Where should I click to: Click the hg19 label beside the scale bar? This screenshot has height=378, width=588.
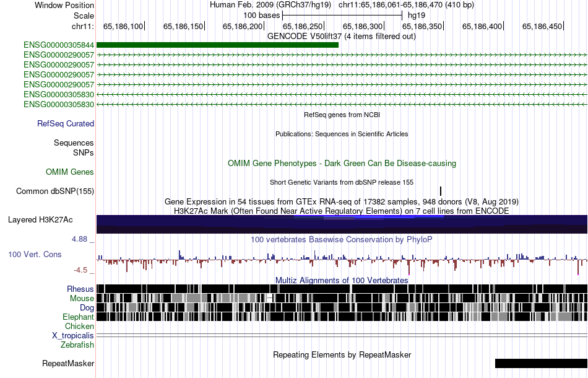[417, 15]
